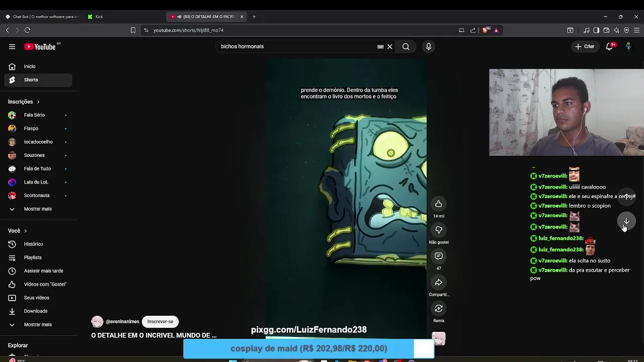Expand Mostrar mais under subscriptions
This screenshot has height=362, width=644.
coord(38,209)
